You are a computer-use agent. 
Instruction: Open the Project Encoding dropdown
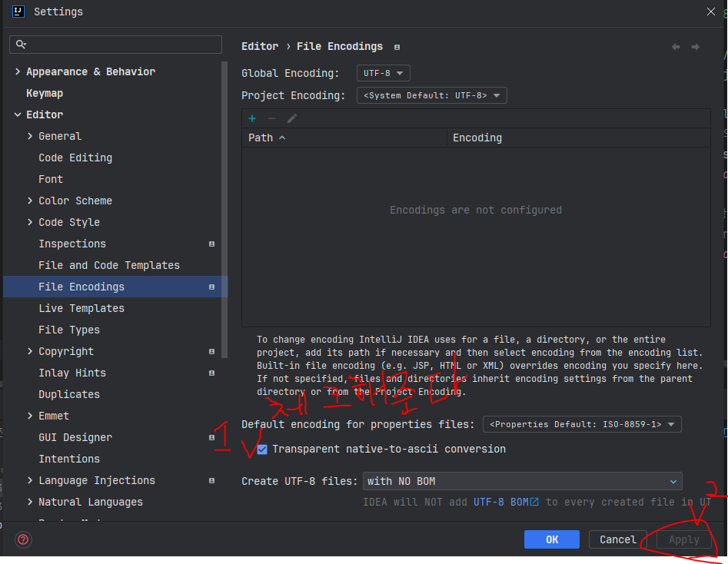(432, 95)
